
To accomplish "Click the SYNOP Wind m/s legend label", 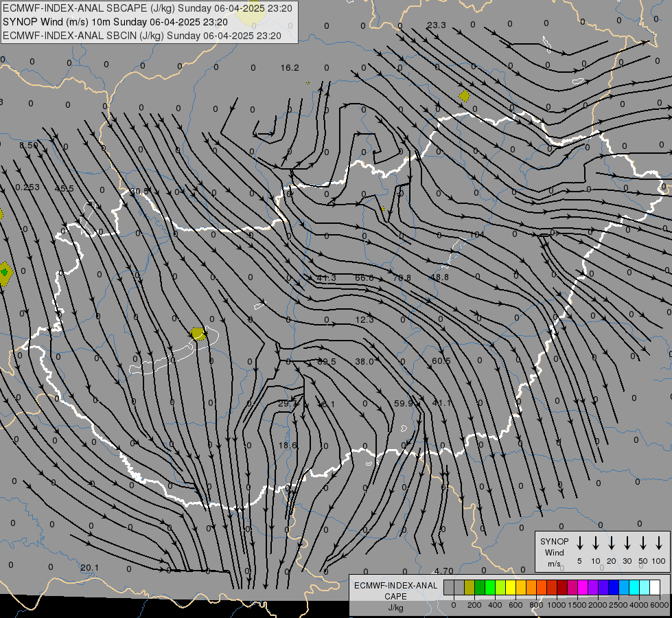I will click(554, 552).
